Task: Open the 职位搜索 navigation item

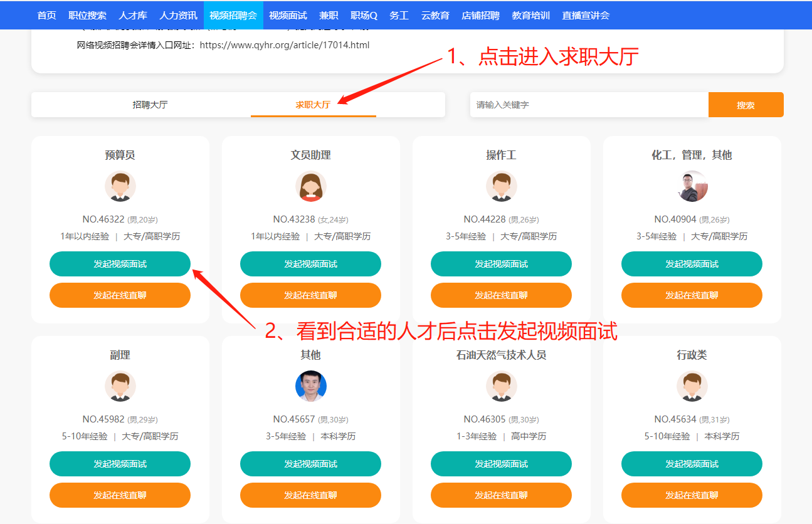Action: (x=88, y=15)
